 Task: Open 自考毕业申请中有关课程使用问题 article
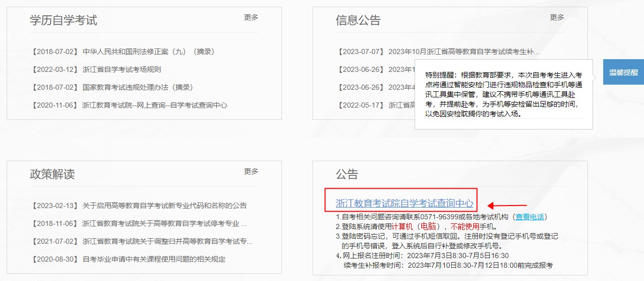coord(154,259)
